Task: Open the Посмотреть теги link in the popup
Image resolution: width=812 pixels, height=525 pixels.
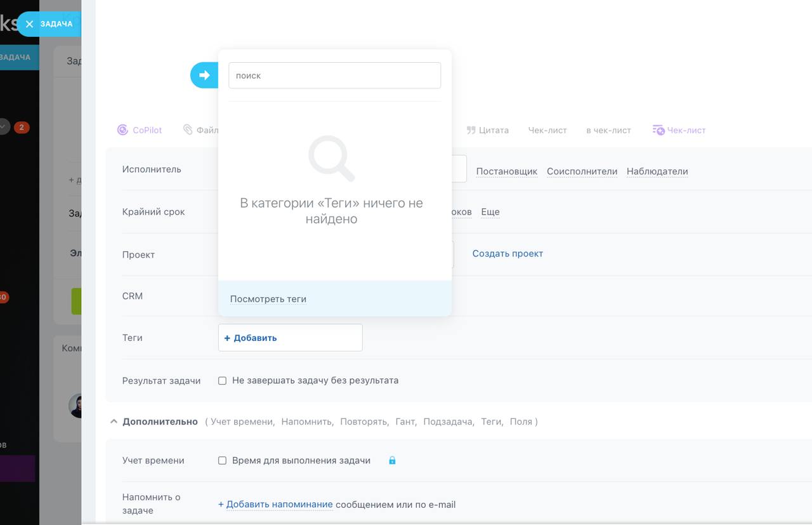Action: point(268,299)
